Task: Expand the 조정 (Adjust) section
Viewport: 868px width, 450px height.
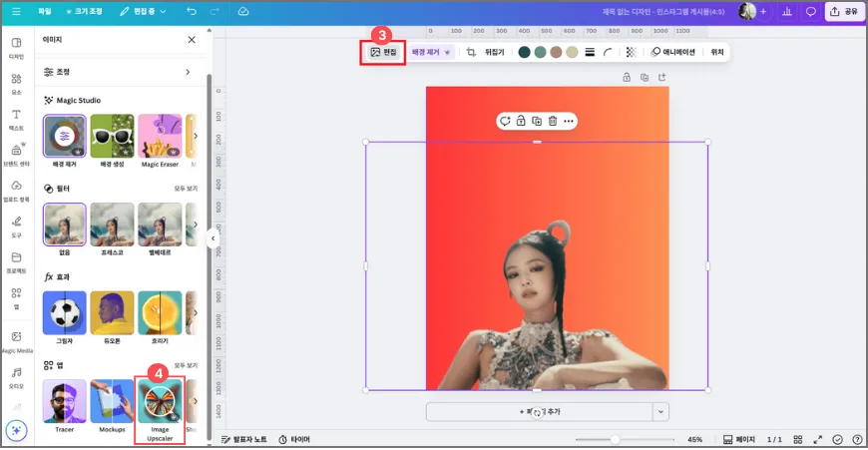Action: (187, 72)
